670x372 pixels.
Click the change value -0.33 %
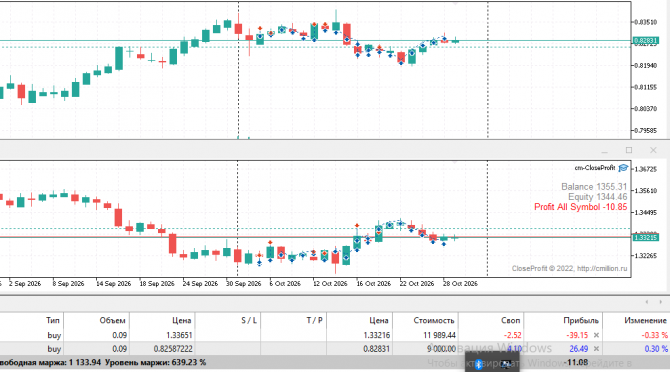(x=654, y=335)
